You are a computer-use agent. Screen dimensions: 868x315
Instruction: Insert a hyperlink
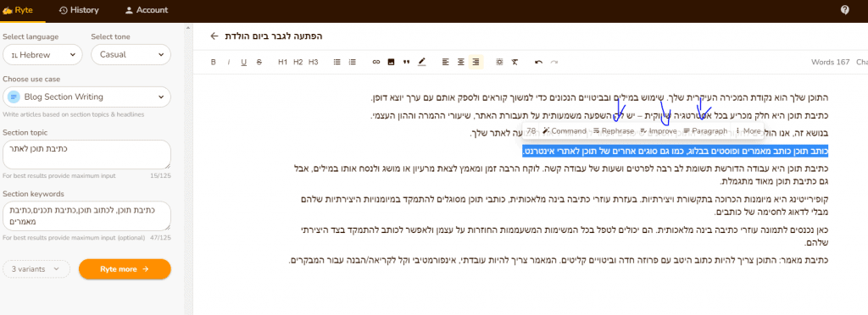376,63
